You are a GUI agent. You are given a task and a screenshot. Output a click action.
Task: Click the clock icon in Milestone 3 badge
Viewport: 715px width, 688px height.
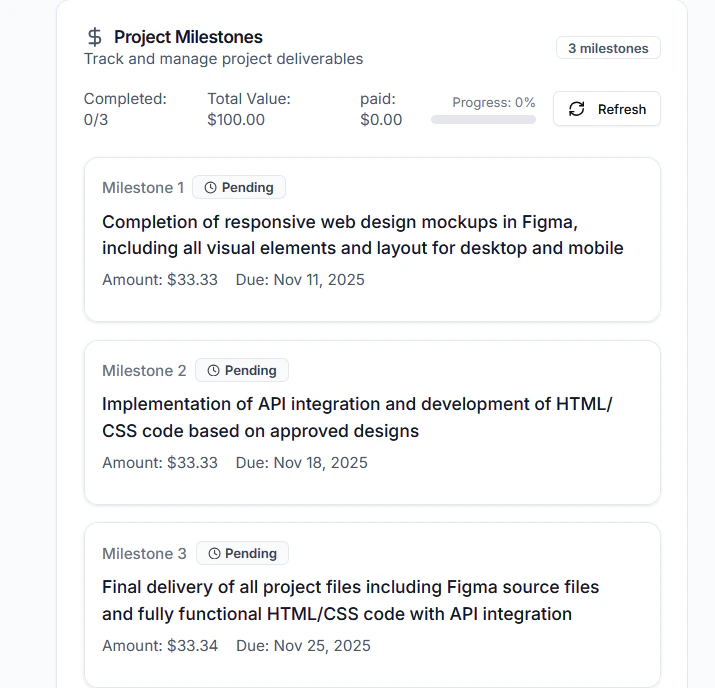(214, 553)
